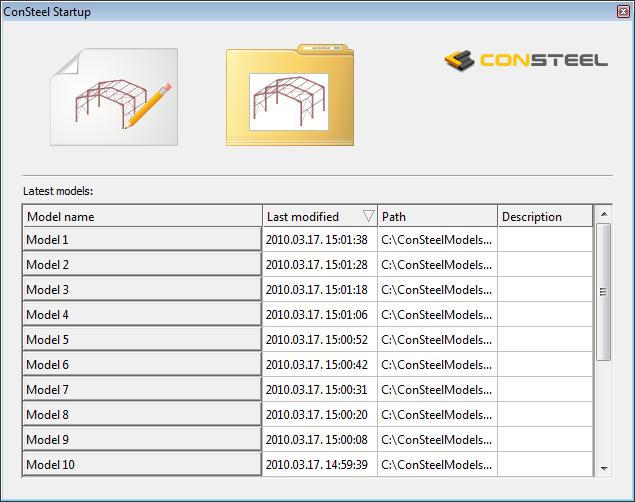Viewport: 635px width, 502px height.
Task: Click the empty Description cell of Model 10
Action: click(x=545, y=464)
